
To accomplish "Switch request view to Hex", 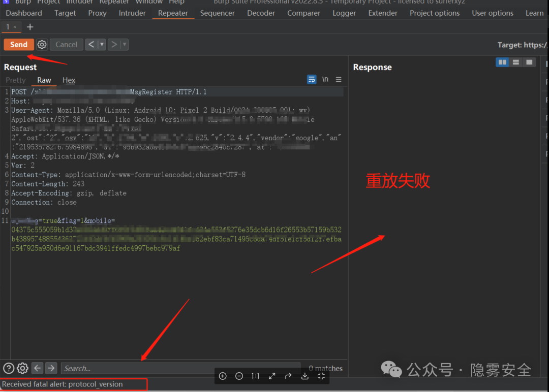I will tap(69, 80).
